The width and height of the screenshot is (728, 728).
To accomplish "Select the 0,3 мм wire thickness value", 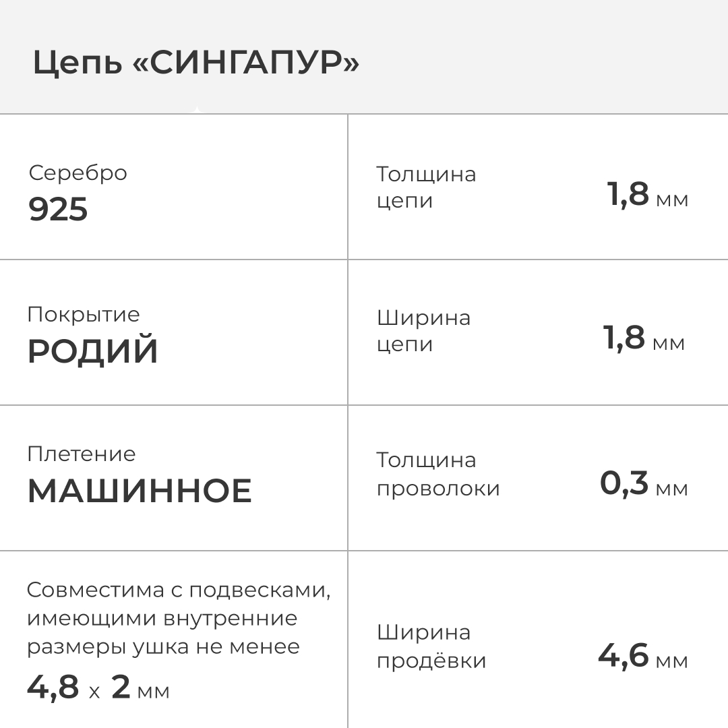I will click(x=643, y=484).
